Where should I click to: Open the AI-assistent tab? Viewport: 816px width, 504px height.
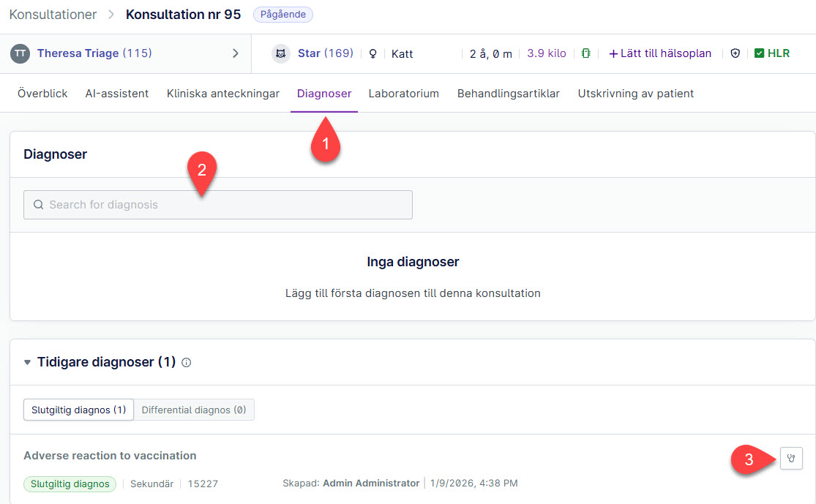tap(117, 94)
